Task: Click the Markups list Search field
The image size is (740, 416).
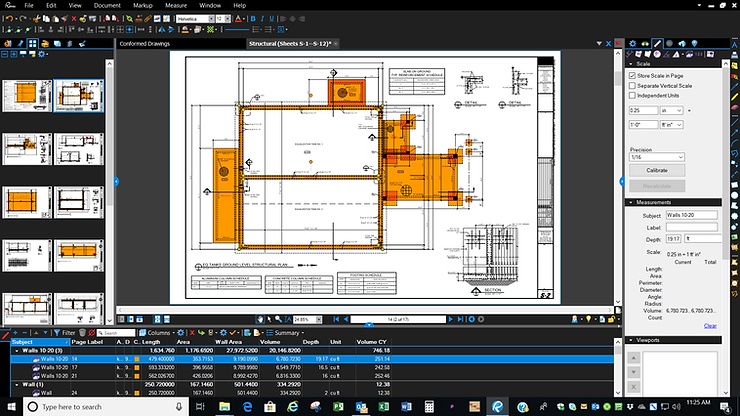Action: click(116, 333)
